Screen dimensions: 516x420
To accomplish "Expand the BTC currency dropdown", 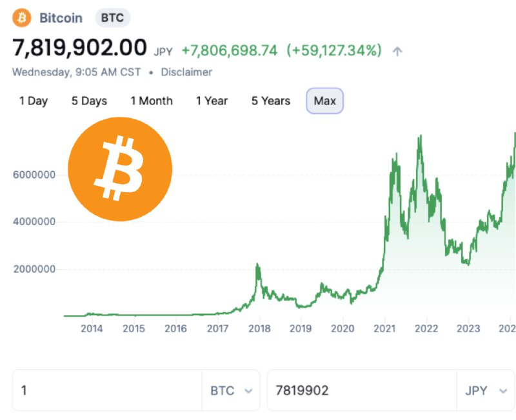I will coord(232,391).
